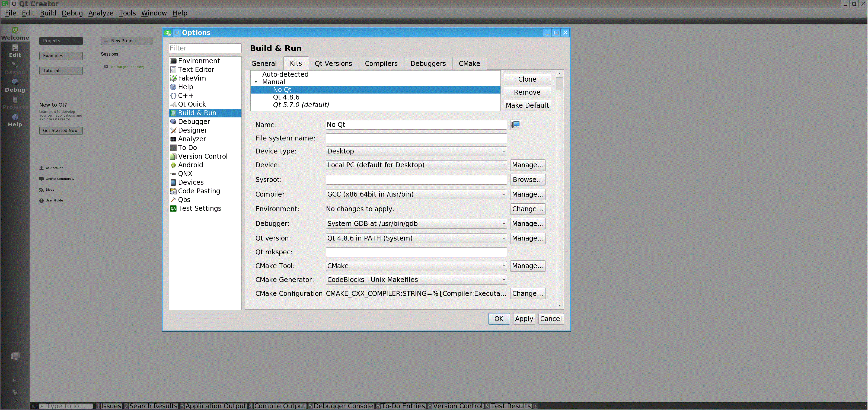This screenshot has width=868, height=410.
Task: Select the C++ settings category
Action: tap(185, 96)
